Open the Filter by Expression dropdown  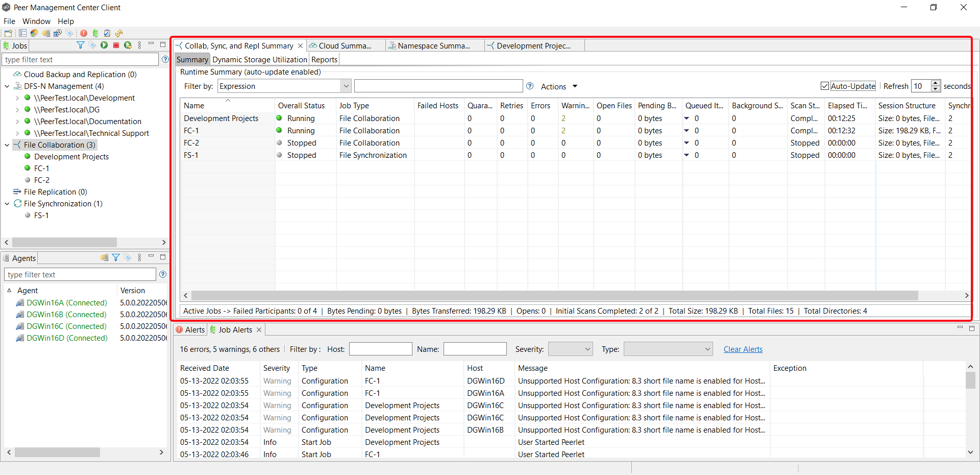click(x=346, y=86)
